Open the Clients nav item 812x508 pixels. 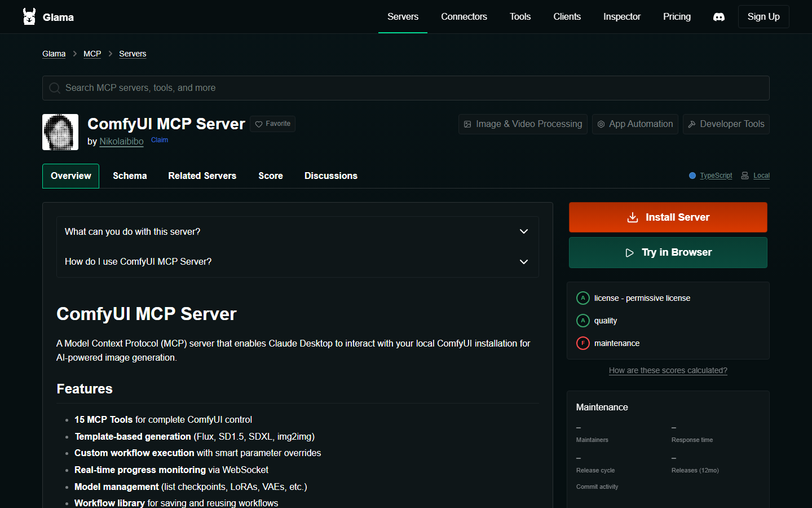[567, 17]
